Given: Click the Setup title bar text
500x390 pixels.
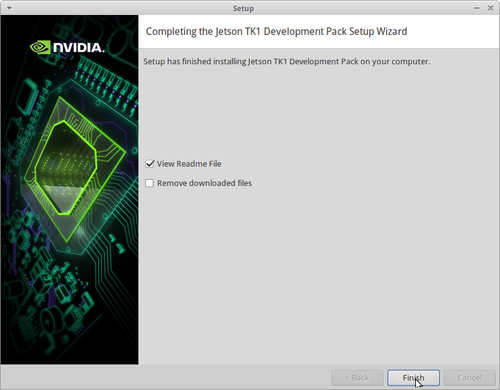Looking at the screenshot, I should coord(243,8).
